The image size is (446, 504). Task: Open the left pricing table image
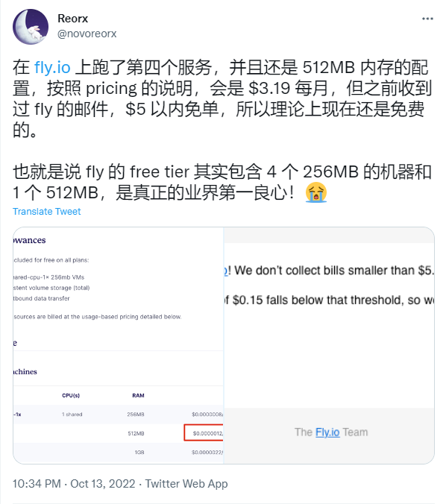(x=119, y=345)
